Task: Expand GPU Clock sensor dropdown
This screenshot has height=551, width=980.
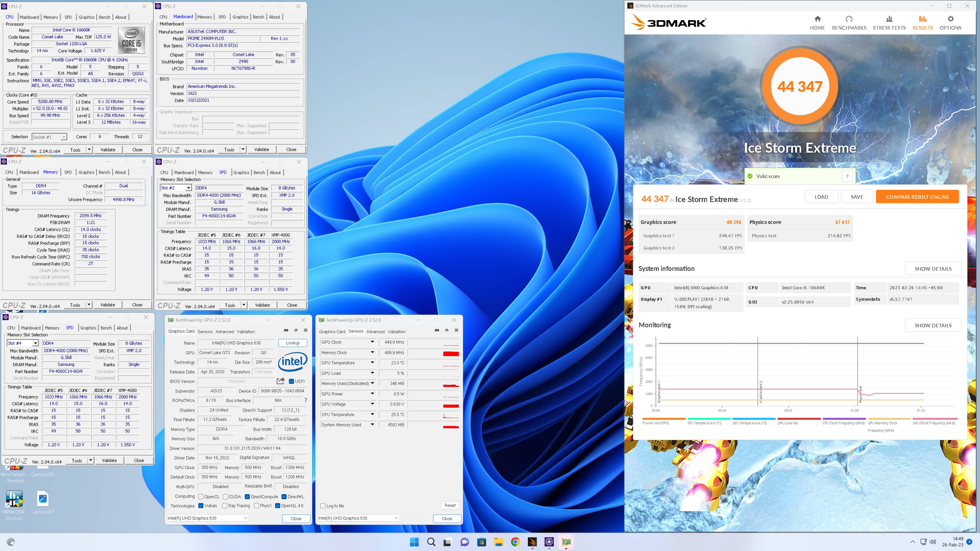Action: coord(372,342)
